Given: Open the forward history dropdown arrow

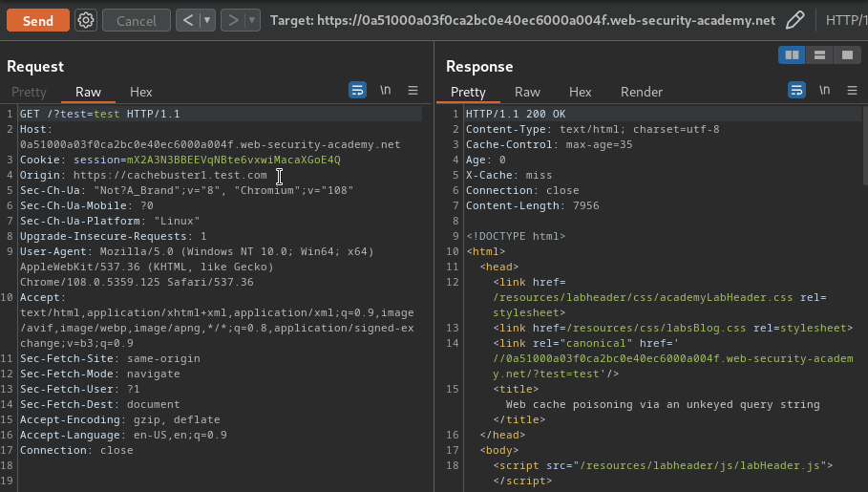Looking at the screenshot, I should click(x=252, y=20).
